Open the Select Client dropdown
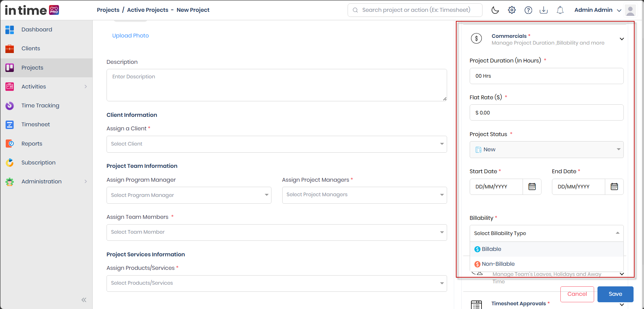This screenshot has width=644, height=309. point(277,144)
